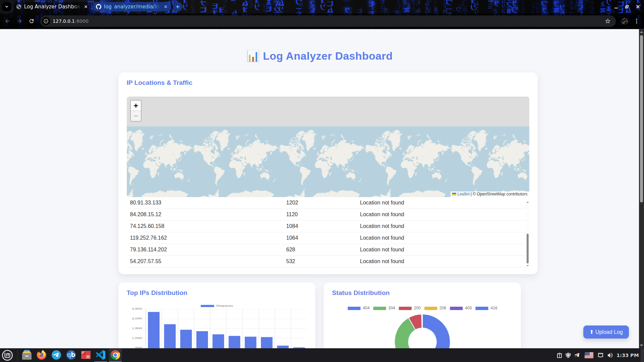This screenshot has height=362, width=644.
Task: Zoom in on the IP locations map
Action: point(136,106)
